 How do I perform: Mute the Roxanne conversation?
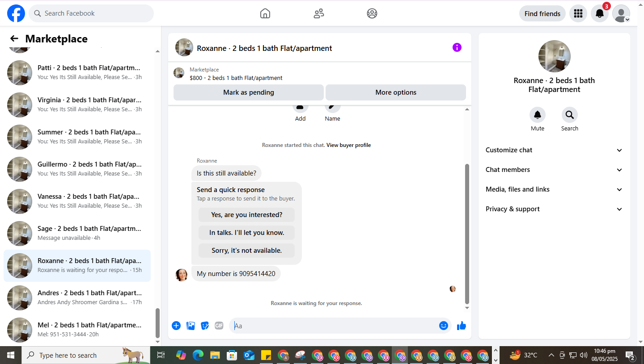[x=538, y=115]
